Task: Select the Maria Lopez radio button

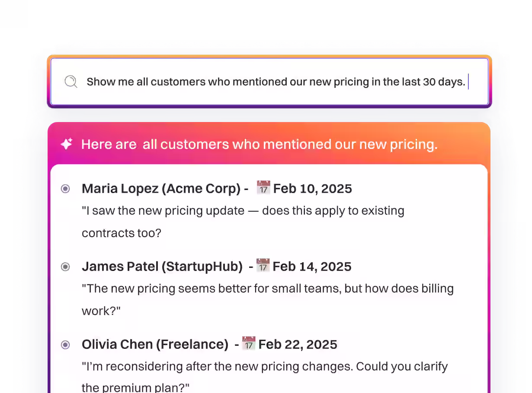Action: (65, 189)
